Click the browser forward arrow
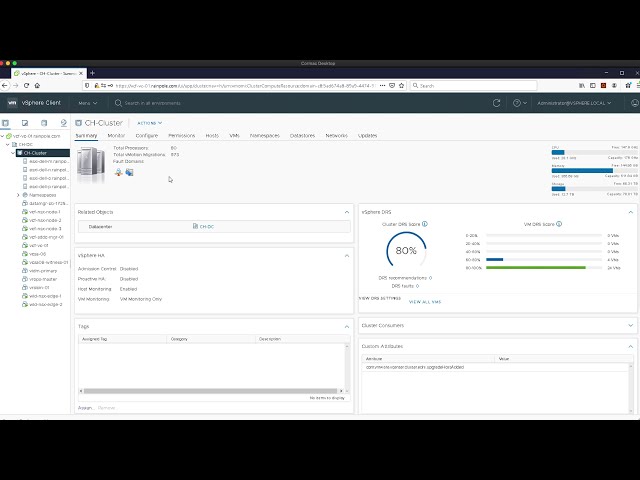Image resolution: width=640 pixels, height=480 pixels. [x=16, y=86]
